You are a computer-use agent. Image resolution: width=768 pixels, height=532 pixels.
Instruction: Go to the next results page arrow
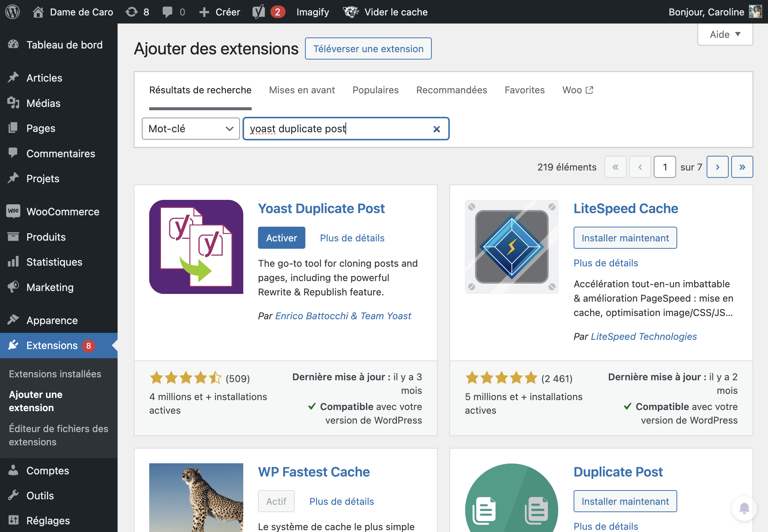[x=718, y=167]
